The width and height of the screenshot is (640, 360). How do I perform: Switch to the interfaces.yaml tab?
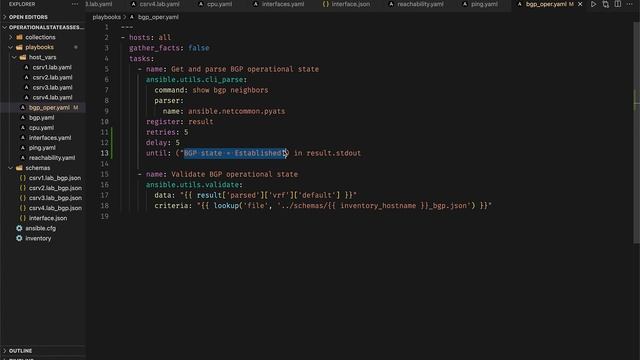click(x=282, y=4)
